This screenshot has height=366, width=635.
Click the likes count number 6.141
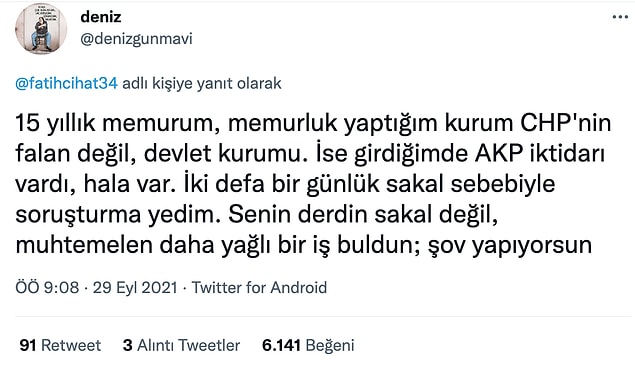281,345
